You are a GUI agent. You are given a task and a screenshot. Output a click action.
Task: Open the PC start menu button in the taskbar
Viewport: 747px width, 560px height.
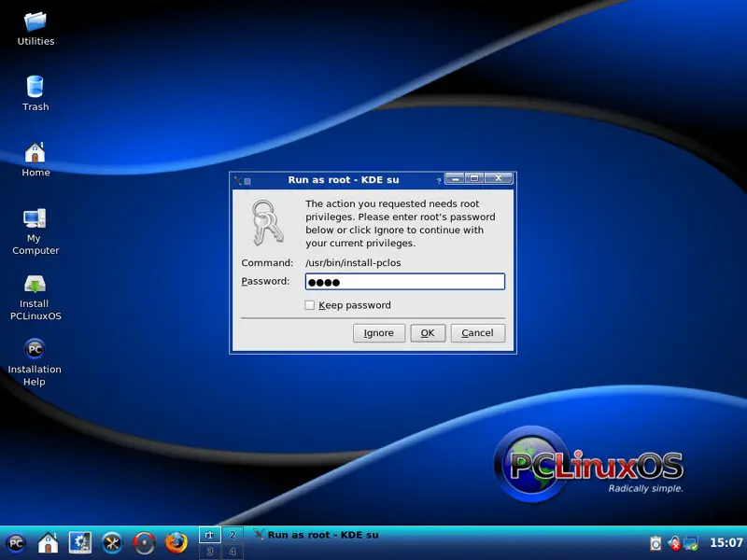(x=16, y=543)
